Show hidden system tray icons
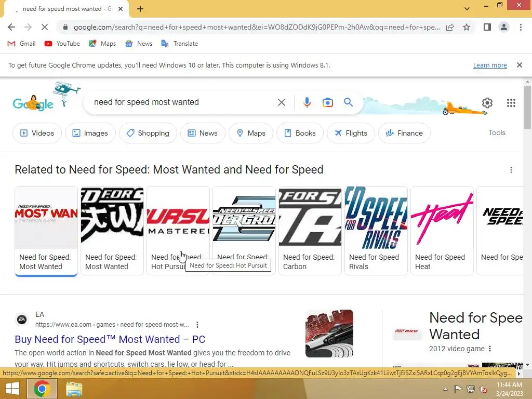The height and width of the screenshot is (399, 532). click(x=445, y=389)
